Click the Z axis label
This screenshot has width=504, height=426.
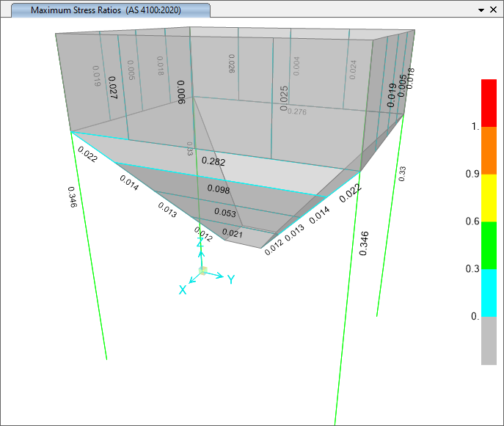pyautogui.click(x=200, y=242)
